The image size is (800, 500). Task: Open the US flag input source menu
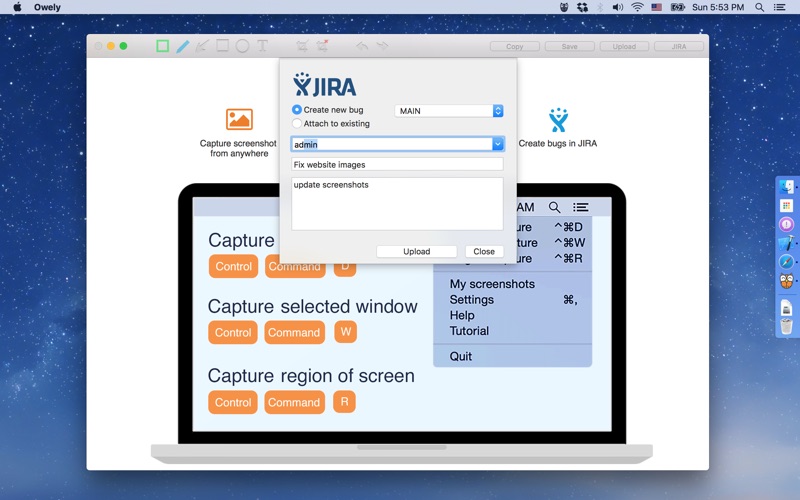[657, 7]
